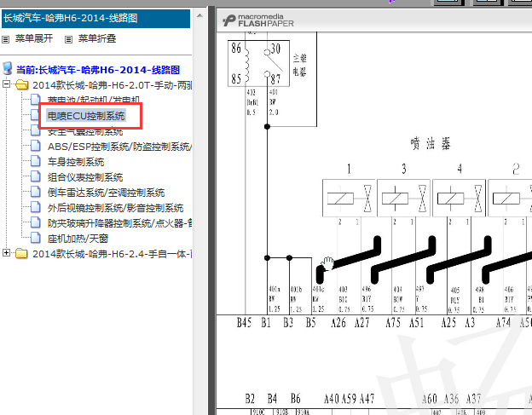The height and width of the screenshot is (415, 532).
Task: Expand the 2014款长城-哈弗-H6-2.4 folder
Action: [6, 252]
